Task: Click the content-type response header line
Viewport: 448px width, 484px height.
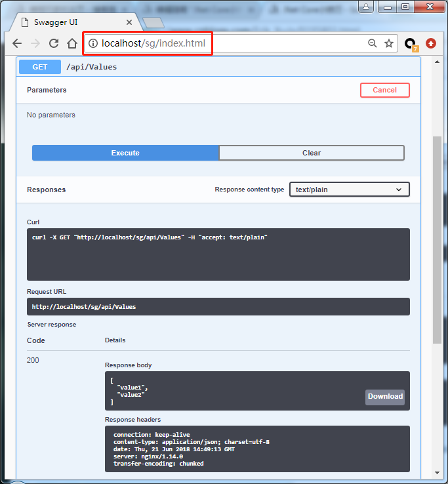Action: click(192, 442)
